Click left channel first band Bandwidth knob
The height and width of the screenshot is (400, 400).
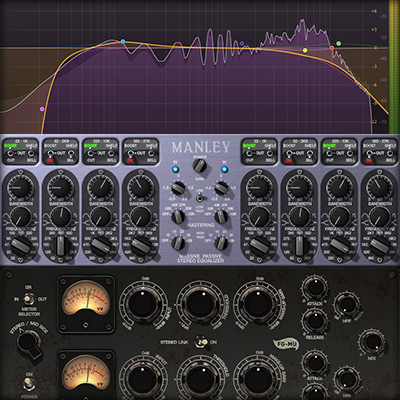click(x=20, y=216)
